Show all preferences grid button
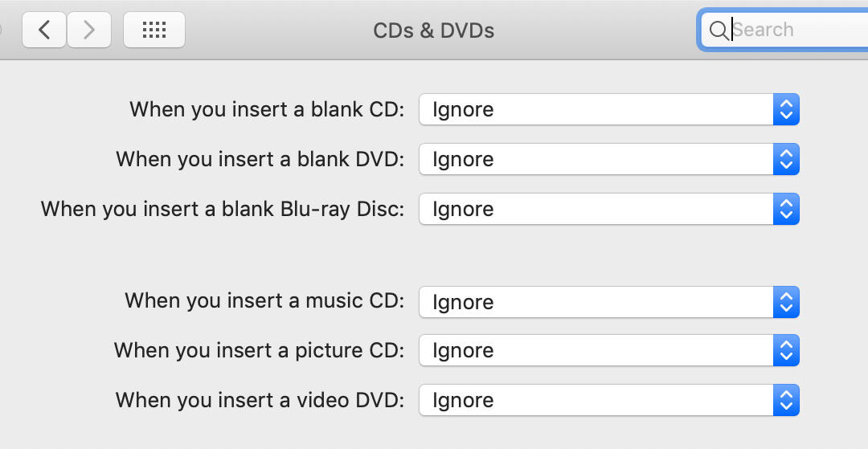868x449 pixels. coord(154,31)
